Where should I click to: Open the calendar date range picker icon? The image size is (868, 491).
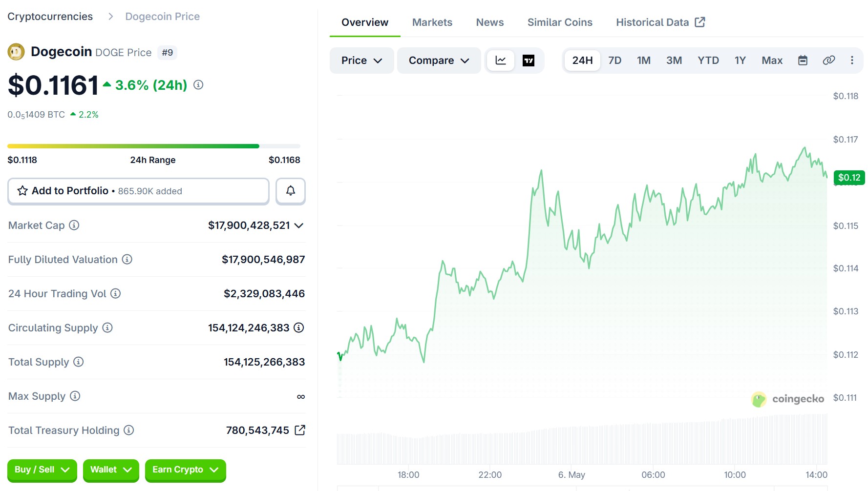pyautogui.click(x=803, y=60)
